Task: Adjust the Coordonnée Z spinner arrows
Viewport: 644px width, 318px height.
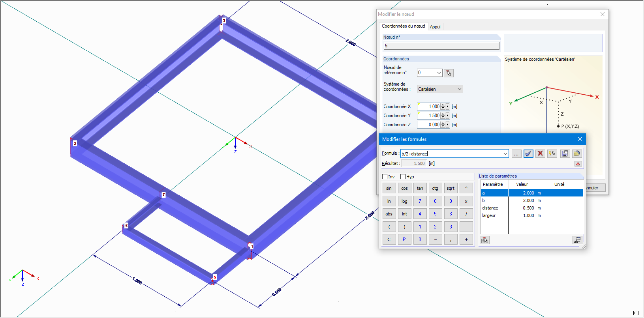Action: point(443,125)
